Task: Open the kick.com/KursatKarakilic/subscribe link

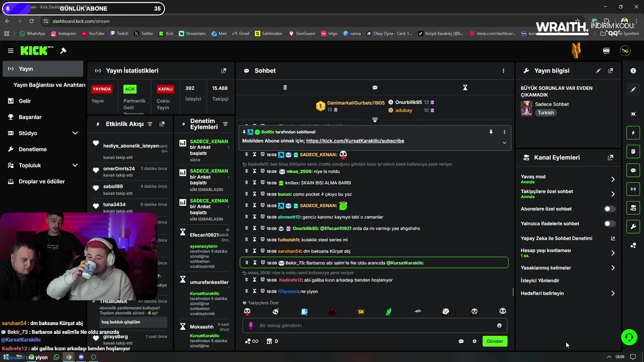Action: (355, 141)
